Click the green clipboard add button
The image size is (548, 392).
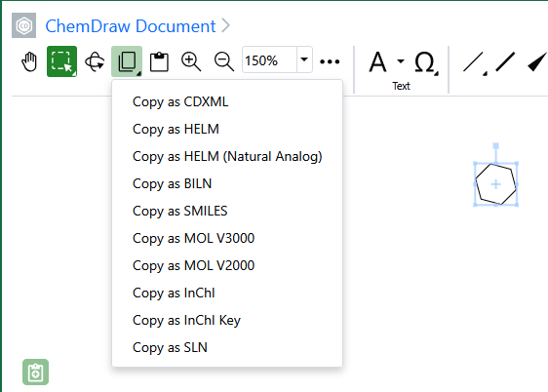tap(36, 372)
